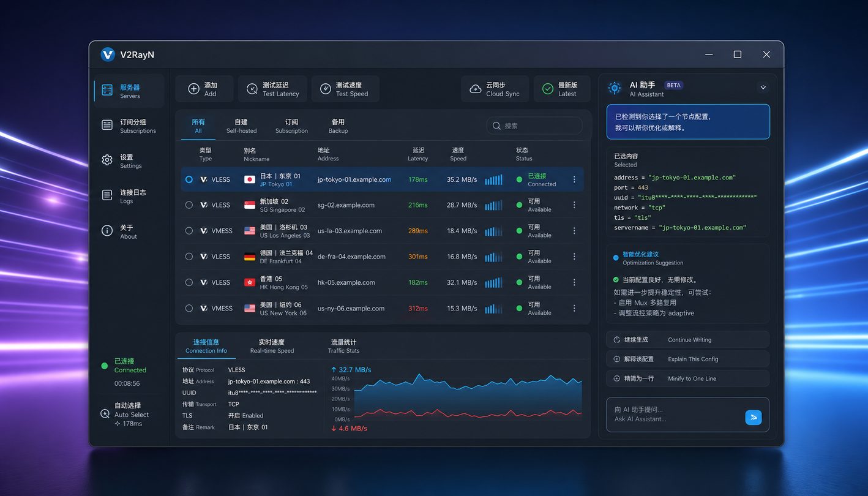The image size is (868, 496).
Task: Click the Continue Writing label
Action: point(690,340)
